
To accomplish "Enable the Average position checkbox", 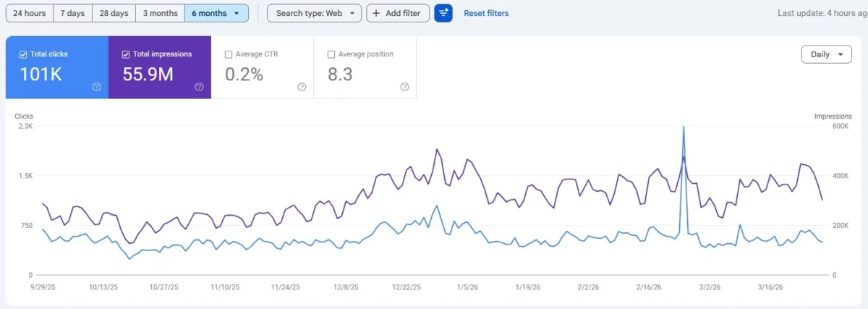I will (331, 54).
